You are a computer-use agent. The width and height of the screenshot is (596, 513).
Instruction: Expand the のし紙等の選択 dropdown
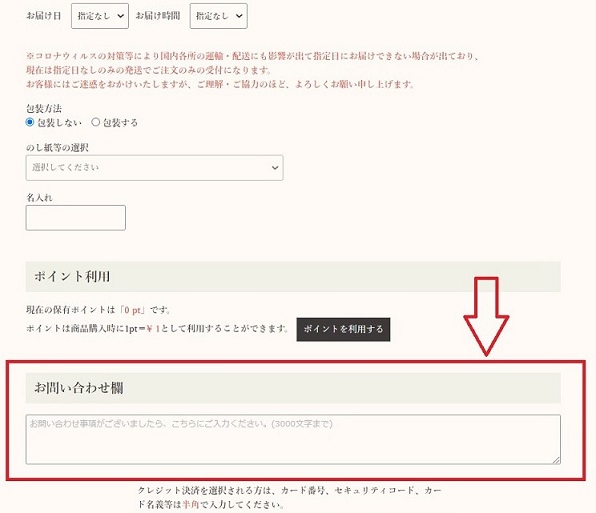(154, 168)
